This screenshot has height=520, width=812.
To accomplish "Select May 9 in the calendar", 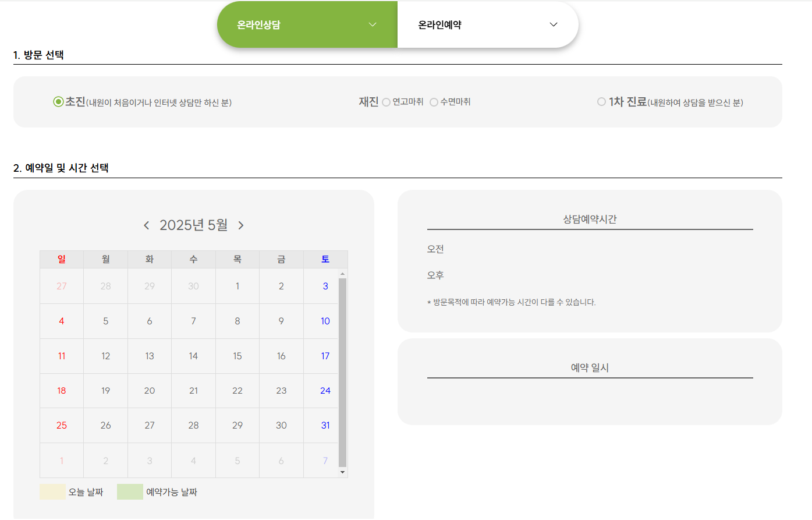I will (281, 321).
